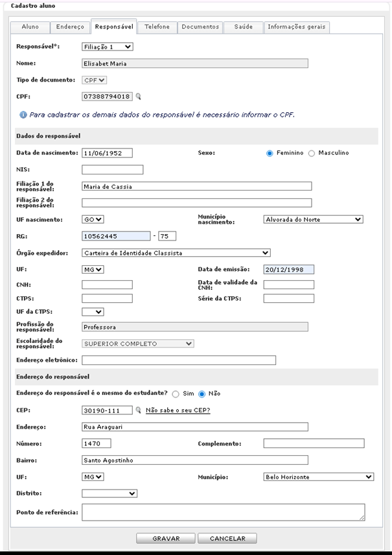
Task: Expand the Distrito dropdown
Action: coord(110,493)
